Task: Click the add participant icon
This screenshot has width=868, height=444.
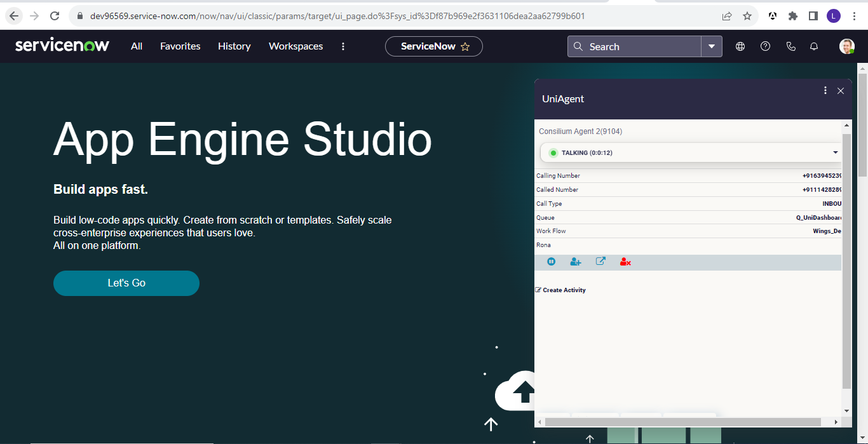Action: tap(576, 262)
